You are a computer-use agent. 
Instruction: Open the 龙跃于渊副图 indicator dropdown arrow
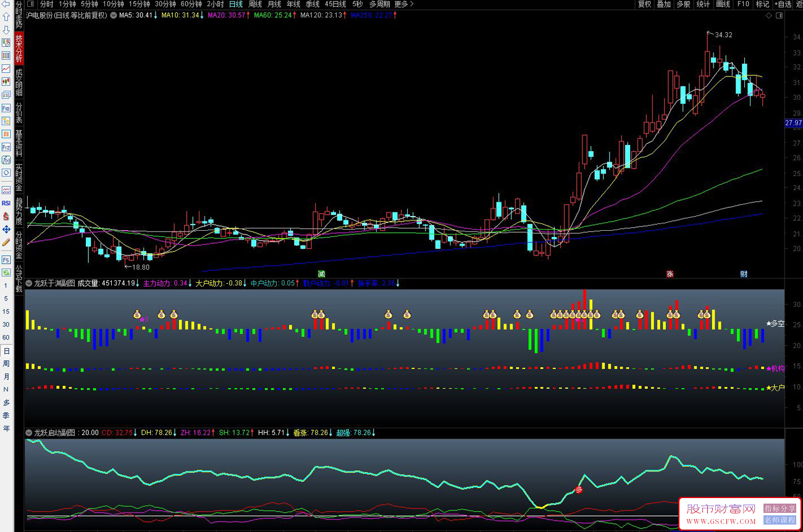tap(29, 283)
